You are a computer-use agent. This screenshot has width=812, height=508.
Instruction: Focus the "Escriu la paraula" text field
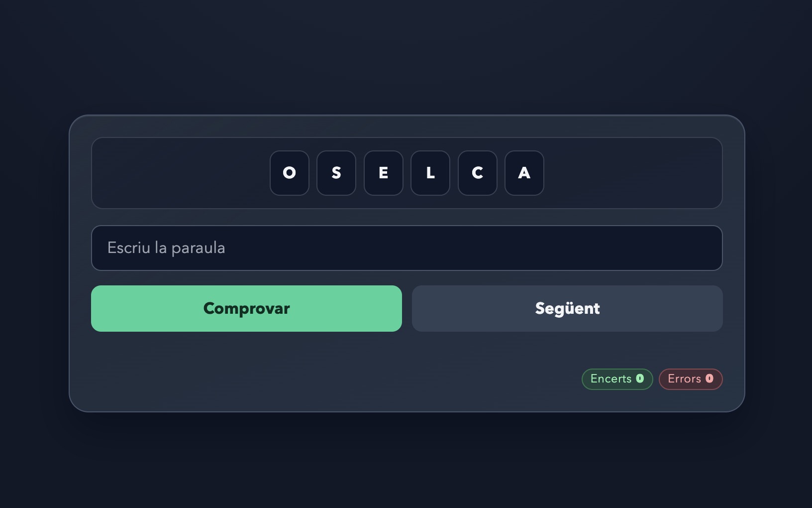tap(406, 248)
